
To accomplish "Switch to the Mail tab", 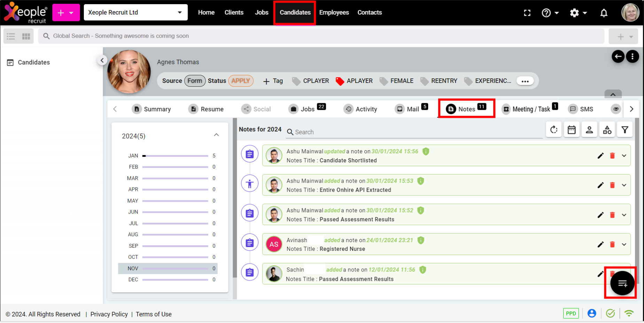I will tap(411, 109).
